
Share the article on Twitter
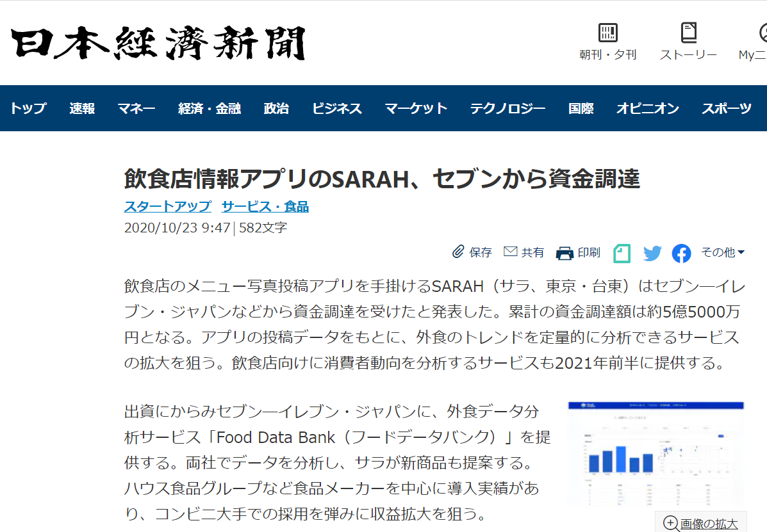pyautogui.click(x=652, y=253)
